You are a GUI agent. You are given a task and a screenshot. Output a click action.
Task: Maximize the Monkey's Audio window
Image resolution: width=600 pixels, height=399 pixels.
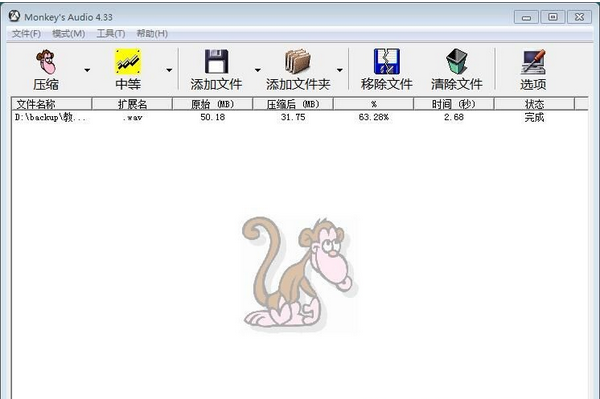click(x=553, y=17)
